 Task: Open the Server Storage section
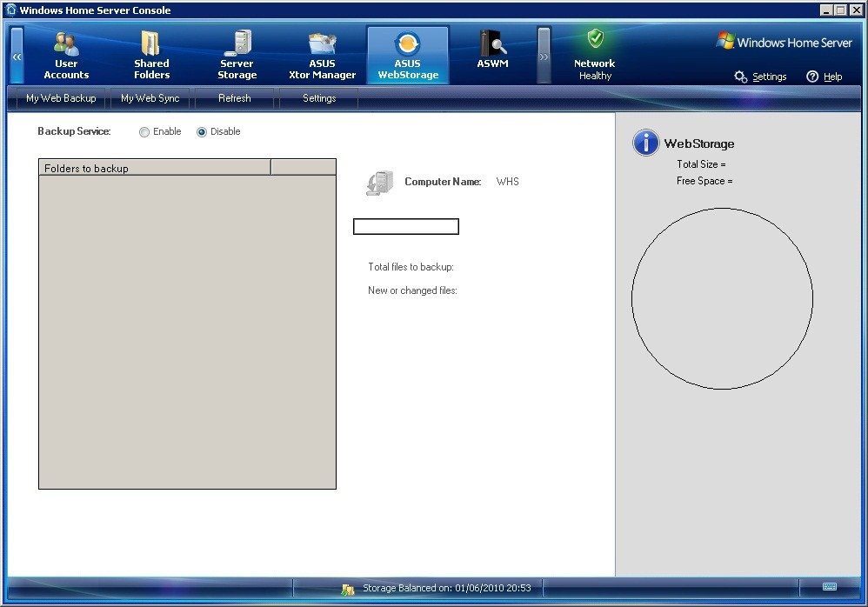tap(237, 56)
